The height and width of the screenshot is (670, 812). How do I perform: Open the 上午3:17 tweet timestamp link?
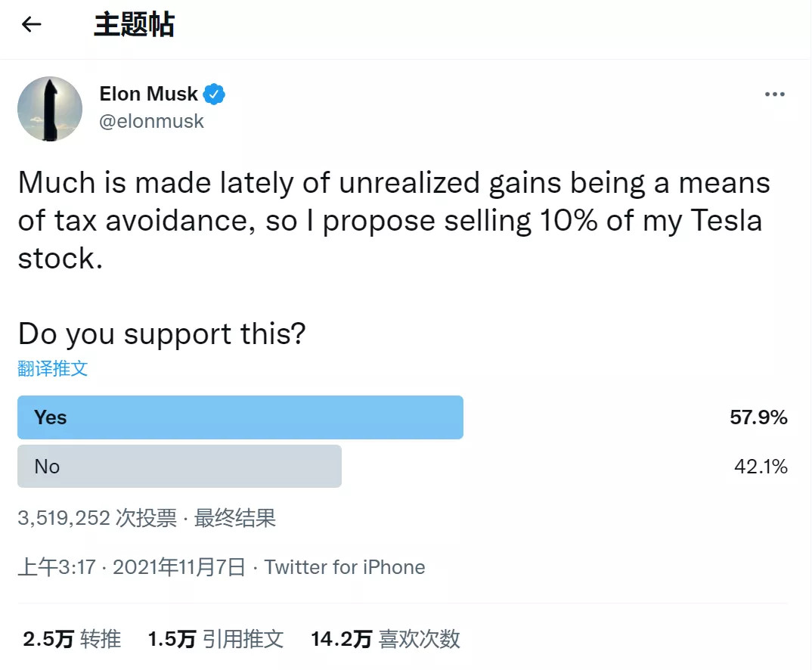click(x=57, y=567)
